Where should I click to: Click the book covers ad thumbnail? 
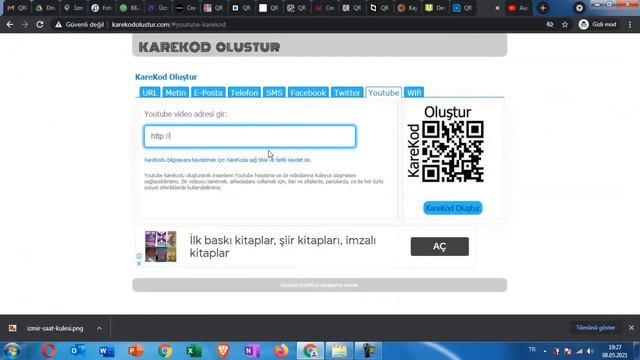pos(161,247)
